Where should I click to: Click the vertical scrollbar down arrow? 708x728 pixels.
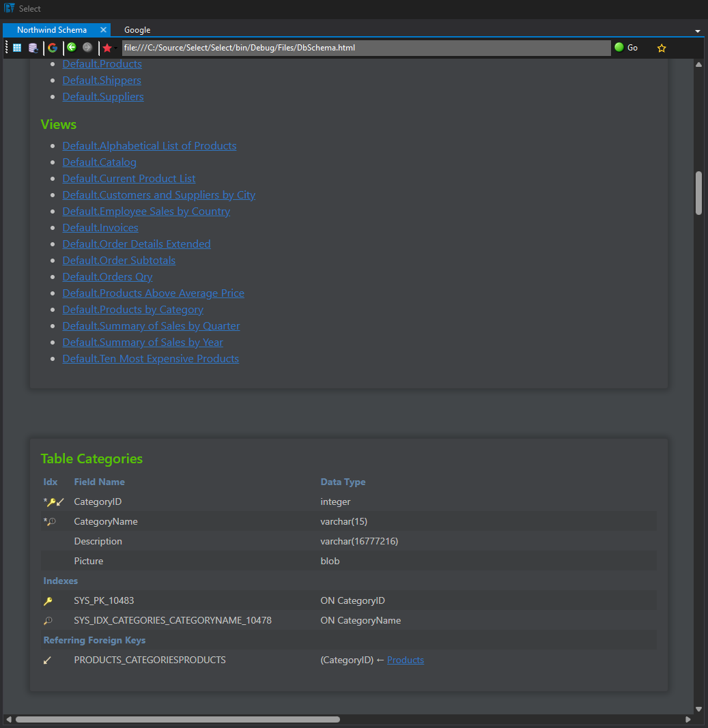click(698, 709)
